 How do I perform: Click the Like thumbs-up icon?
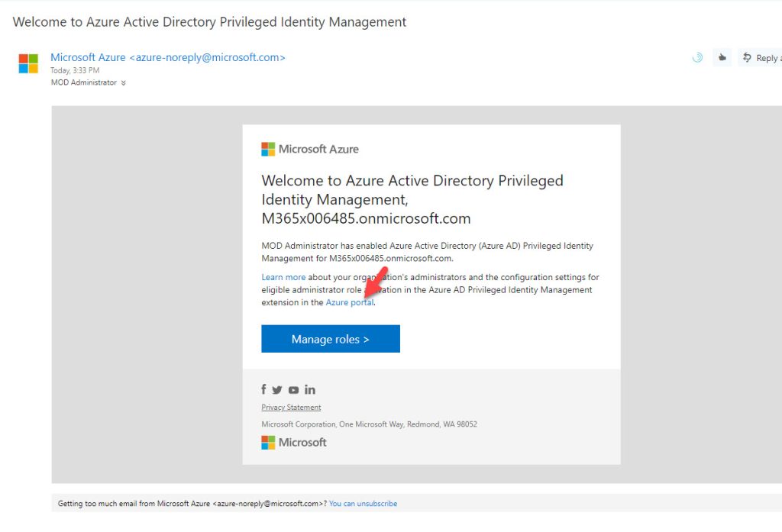722,56
